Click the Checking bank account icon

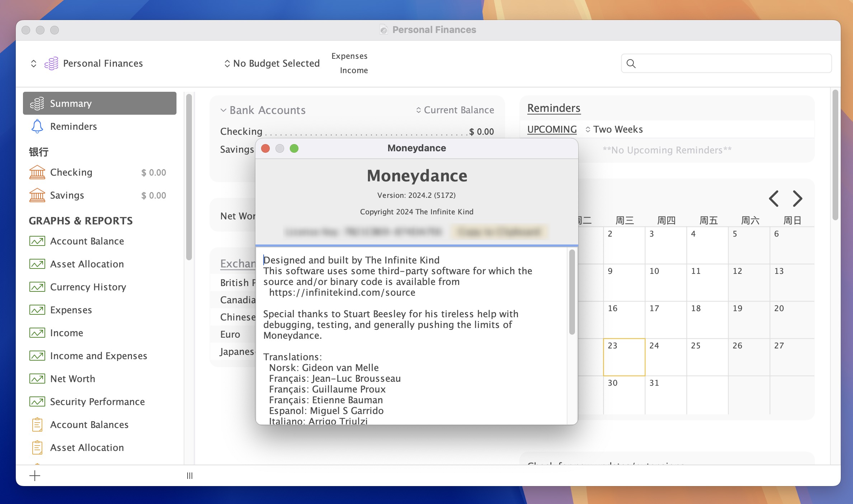[37, 172]
